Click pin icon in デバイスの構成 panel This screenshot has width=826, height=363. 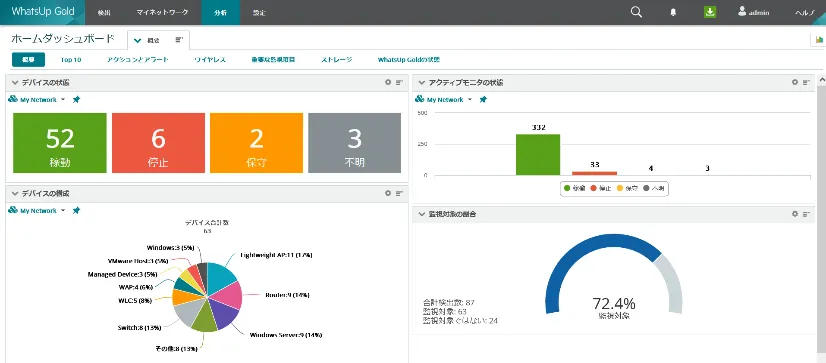click(x=76, y=210)
